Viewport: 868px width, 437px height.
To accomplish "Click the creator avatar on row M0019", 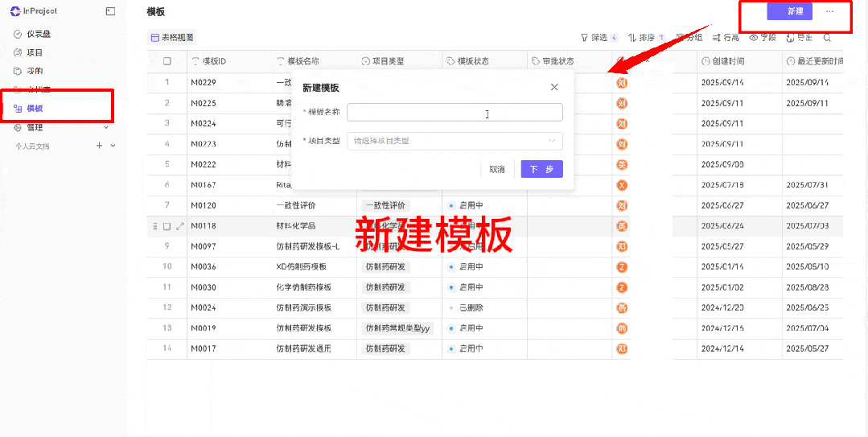I will tap(622, 328).
